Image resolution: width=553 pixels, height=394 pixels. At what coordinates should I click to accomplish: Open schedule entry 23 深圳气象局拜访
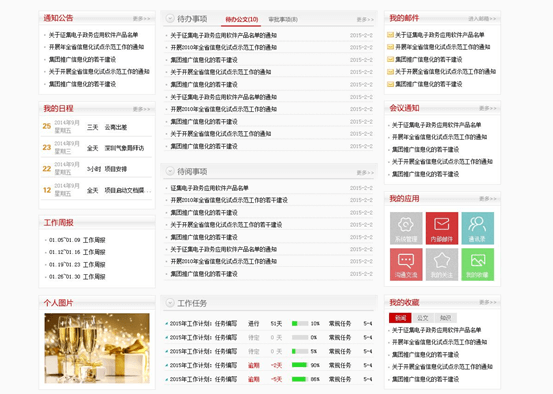pyautogui.click(x=97, y=147)
